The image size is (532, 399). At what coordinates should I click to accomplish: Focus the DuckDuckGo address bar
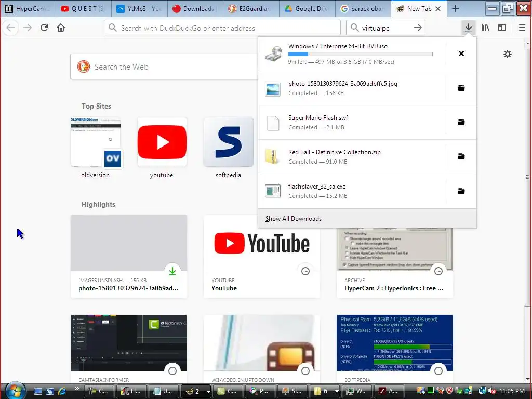[222, 28]
